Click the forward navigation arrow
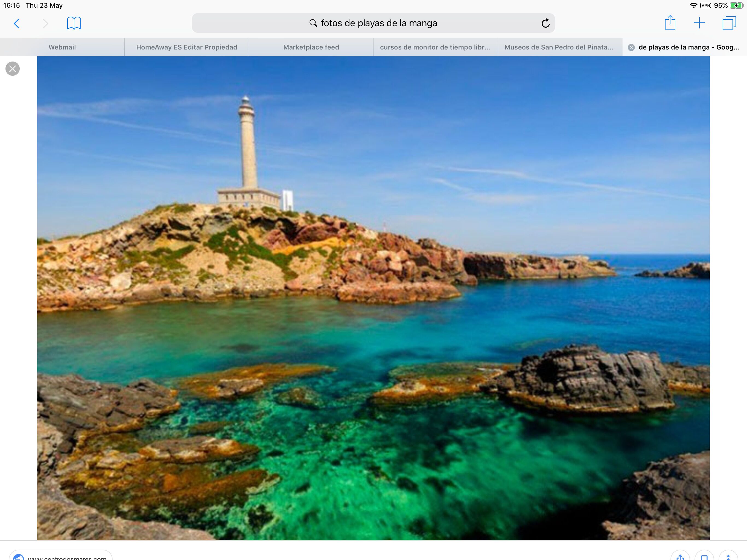Image resolution: width=747 pixels, height=560 pixels. pos(46,23)
